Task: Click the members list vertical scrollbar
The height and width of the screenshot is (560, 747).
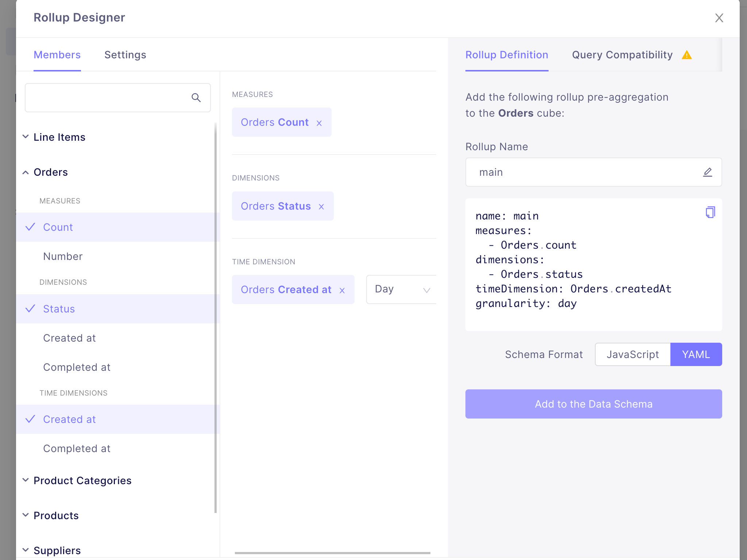Action: 216,318
